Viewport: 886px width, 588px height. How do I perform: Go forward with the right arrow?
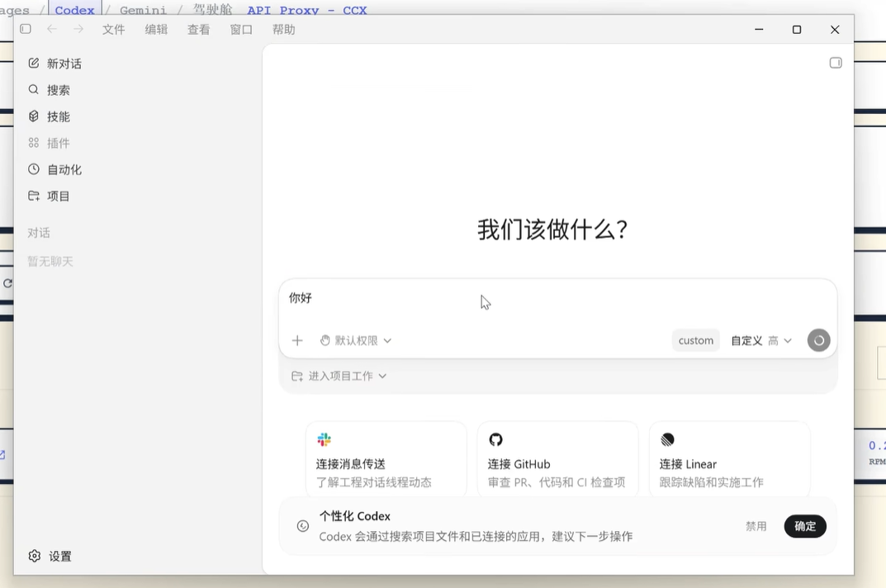tap(78, 29)
